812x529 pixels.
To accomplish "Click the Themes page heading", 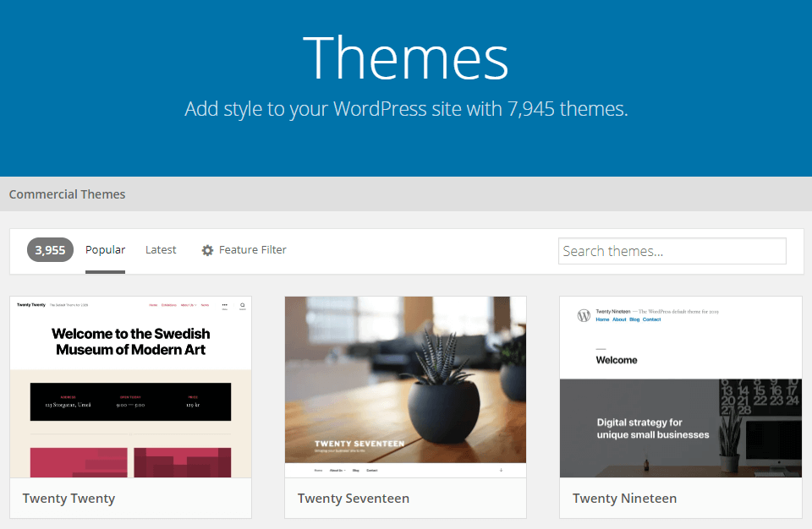I will (x=405, y=57).
